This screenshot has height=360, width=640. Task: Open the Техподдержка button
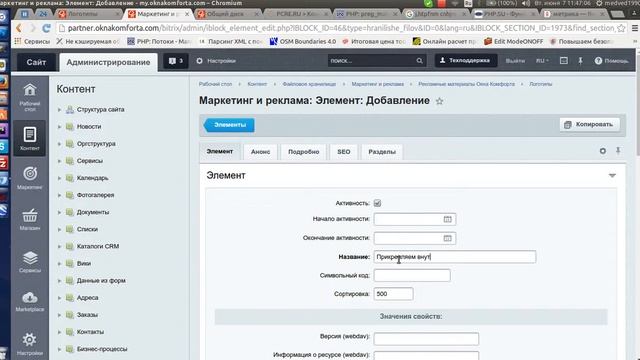[x=466, y=60]
